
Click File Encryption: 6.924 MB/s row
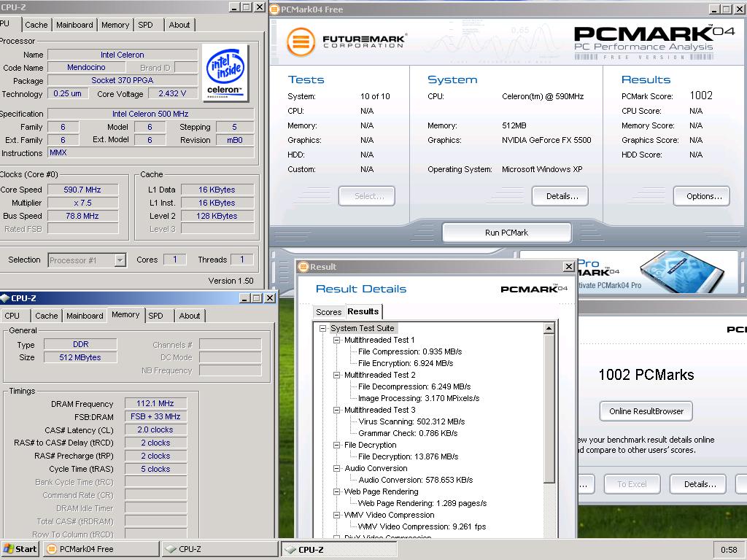[x=406, y=363]
